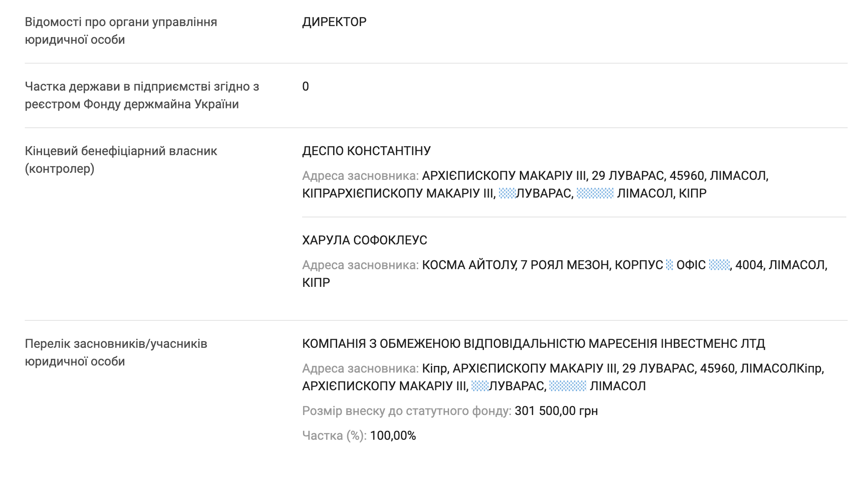Image resolution: width=868 pixels, height=495 pixels.
Task: Click the hidden building number after КОРПУС
Action: 669,265
